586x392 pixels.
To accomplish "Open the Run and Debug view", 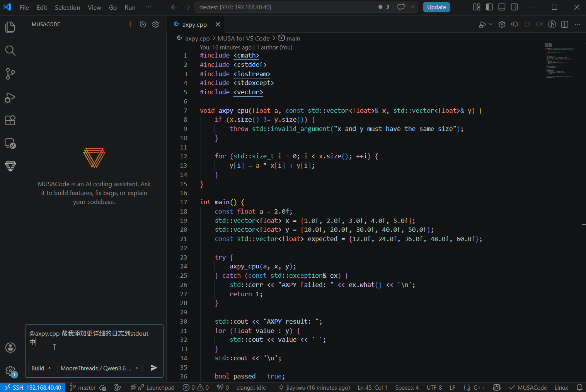I will pyautogui.click(x=10, y=97).
